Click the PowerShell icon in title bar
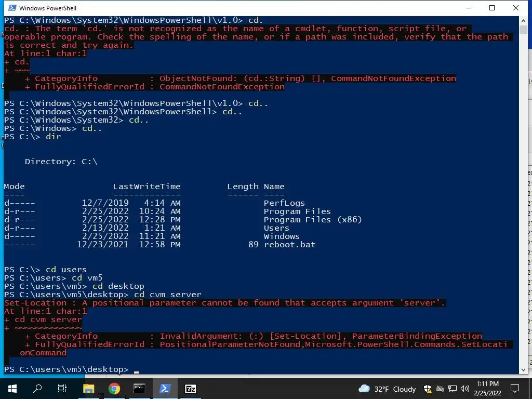The height and width of the screenshot is (399, 532). tap(12, 8)
